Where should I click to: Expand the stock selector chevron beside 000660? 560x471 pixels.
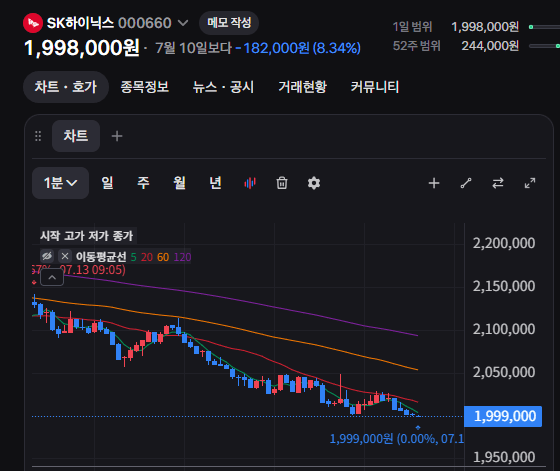pyautogui.click(x=183, y=23)
